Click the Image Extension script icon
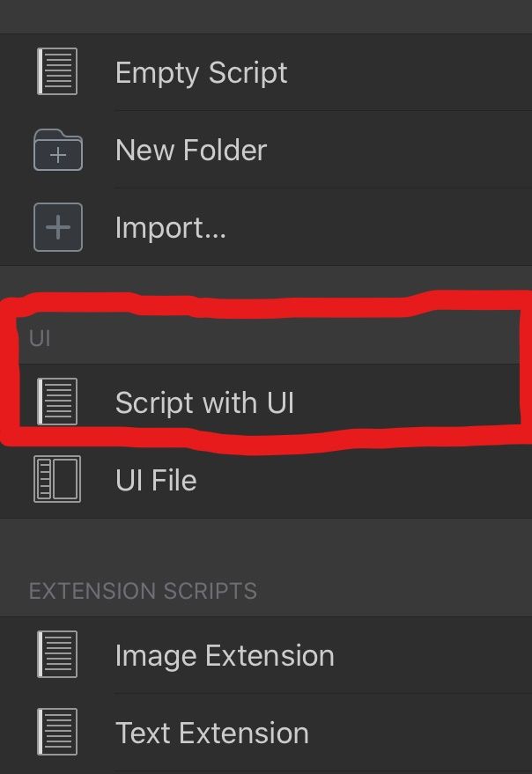This screenshot has width=532, height=774. tap(57, 656)
